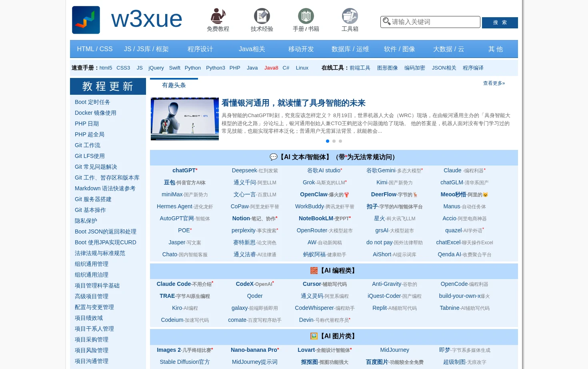Click the w3xue logo image
This screenshot has width=588, height=369.
[86, 20]
